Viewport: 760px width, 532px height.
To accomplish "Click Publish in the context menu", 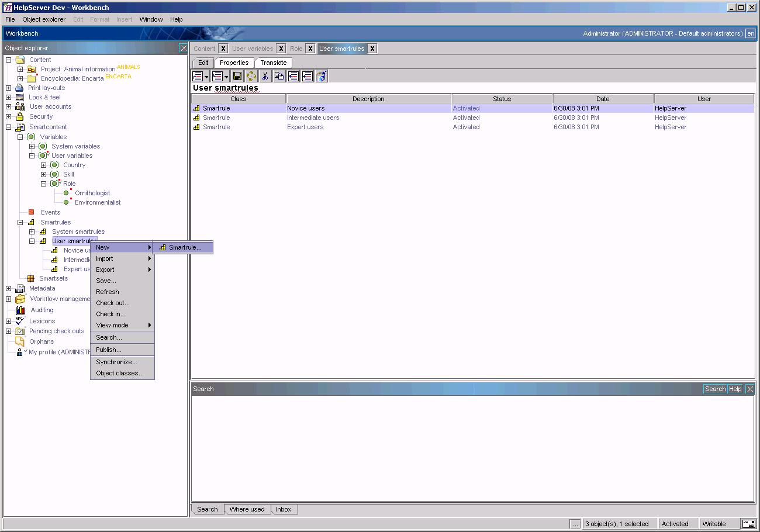I will click(x=109, y=350).
